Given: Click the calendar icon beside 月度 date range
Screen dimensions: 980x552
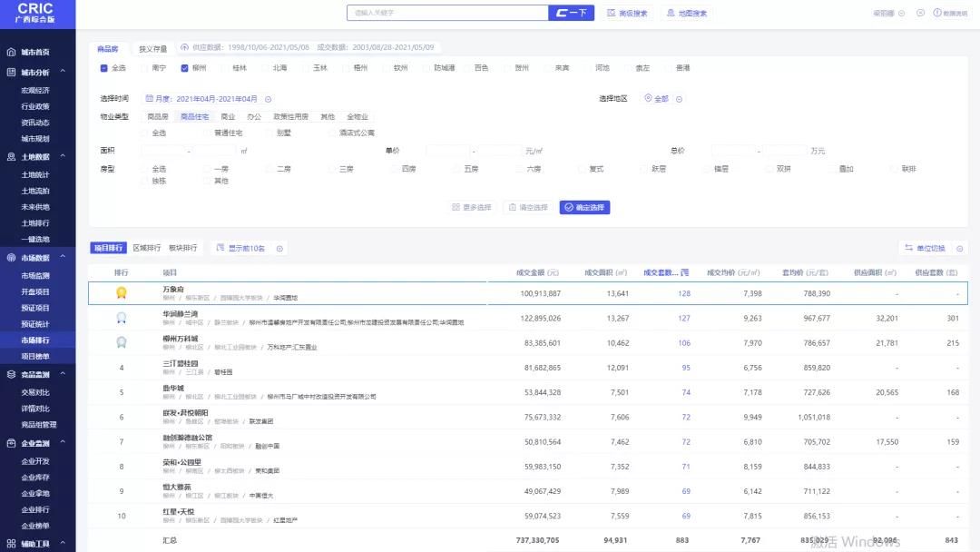Looking at the screenshot, I should point(150,98).
